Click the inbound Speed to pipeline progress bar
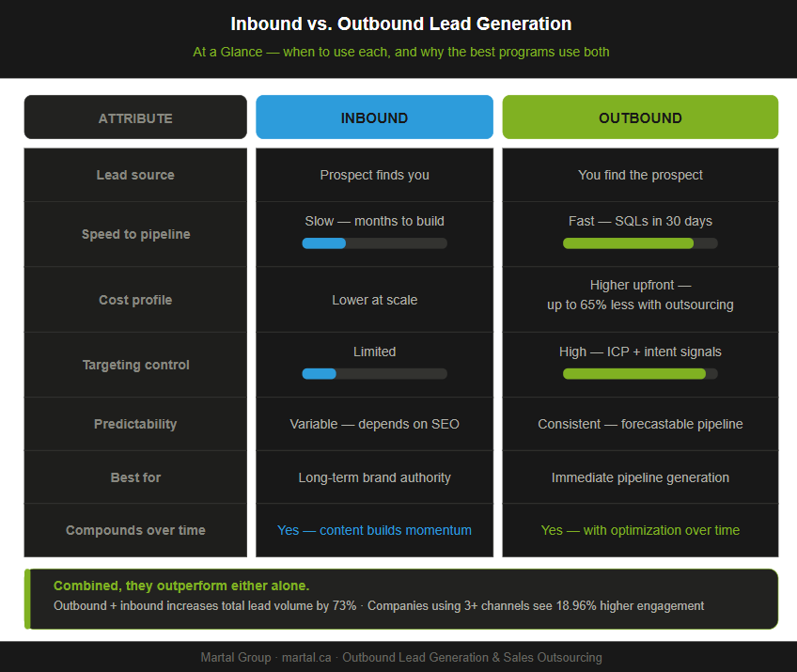The height and width of the screenshot is (672, 797). click(374, 242)
